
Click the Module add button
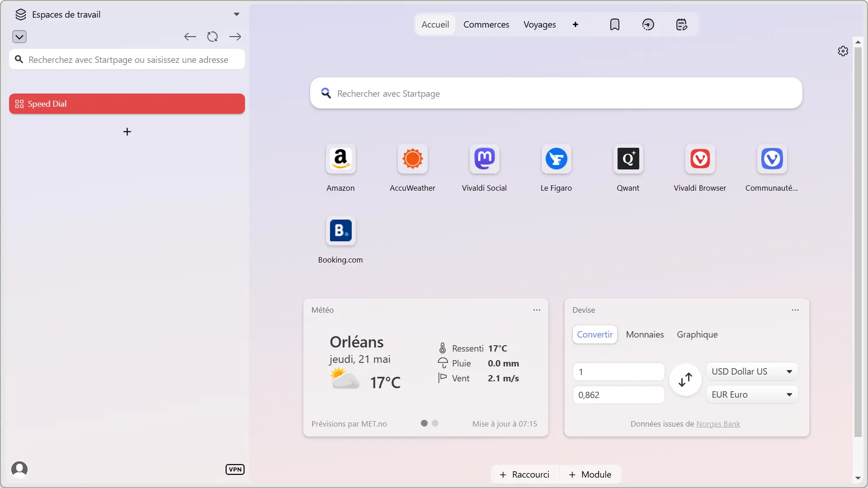[x=590, y=474]
